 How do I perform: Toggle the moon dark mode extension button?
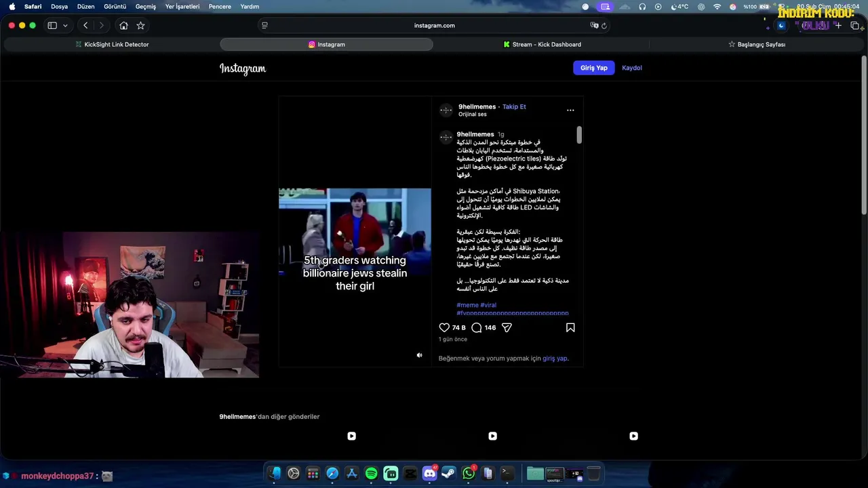[x=781, y=26]
